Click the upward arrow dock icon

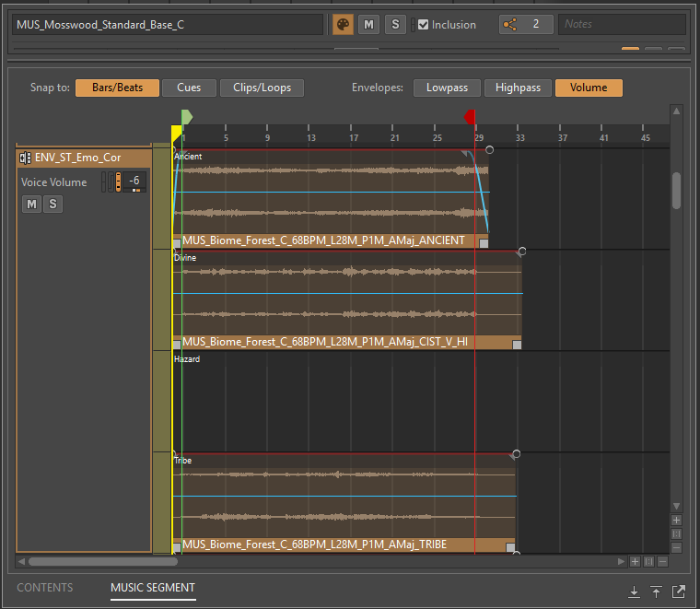coord(656,592)
